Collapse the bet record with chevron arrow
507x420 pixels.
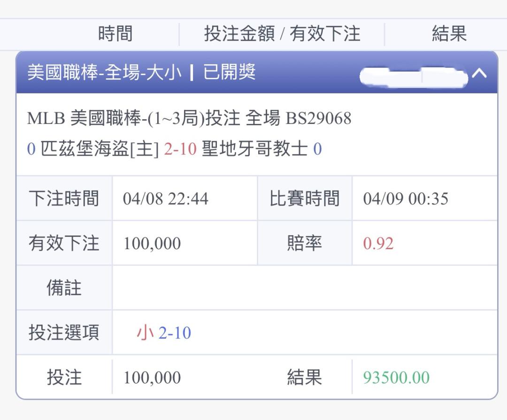[x=479, y=74]
